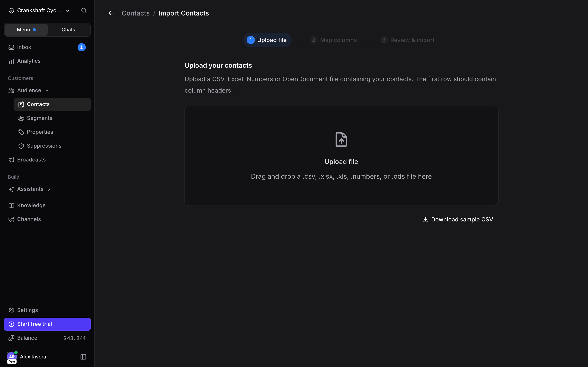This screenshot has width=588, height=367.
Task: Click Download sample CSV link
Action: pyautogui.click(x=458, y=219)
